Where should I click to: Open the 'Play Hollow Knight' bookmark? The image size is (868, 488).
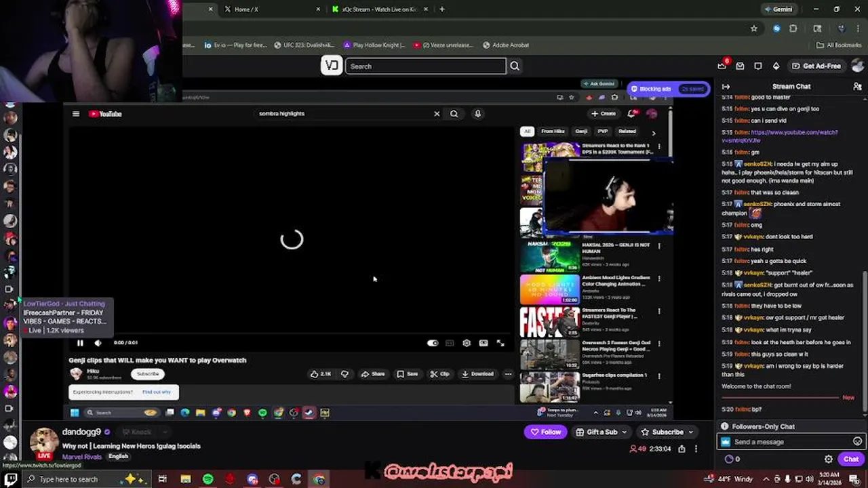[x=374, y=45]
